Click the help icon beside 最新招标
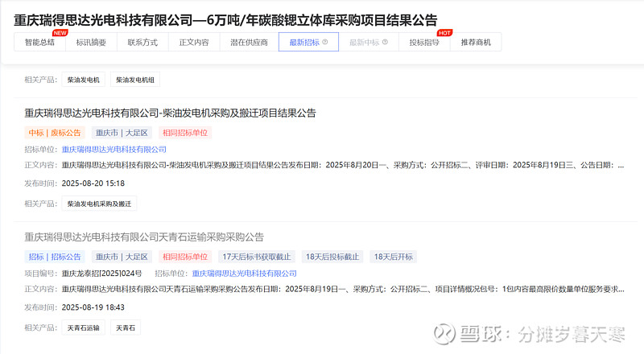This screenshot has width=644, height=354. coord(325,42)
